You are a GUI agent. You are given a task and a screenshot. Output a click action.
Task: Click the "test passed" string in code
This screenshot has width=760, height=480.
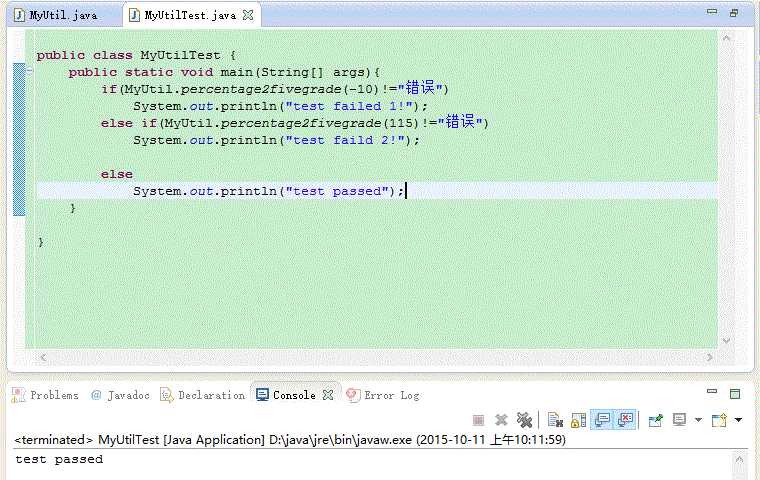pyautogui.click(x=337, y=191)
